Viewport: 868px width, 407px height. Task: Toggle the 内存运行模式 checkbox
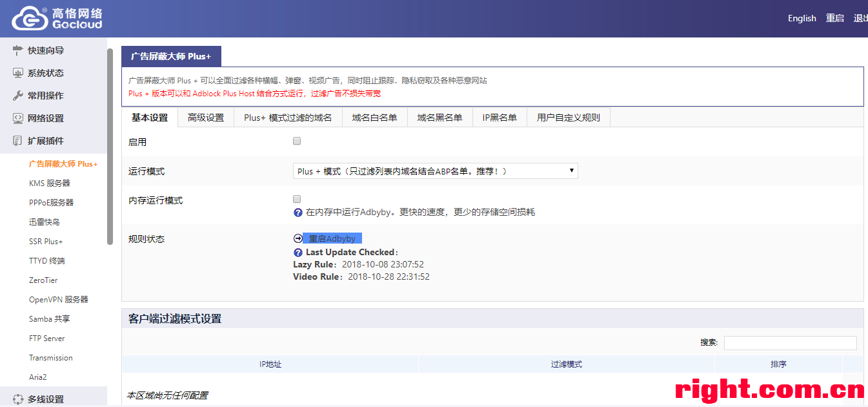297,199
